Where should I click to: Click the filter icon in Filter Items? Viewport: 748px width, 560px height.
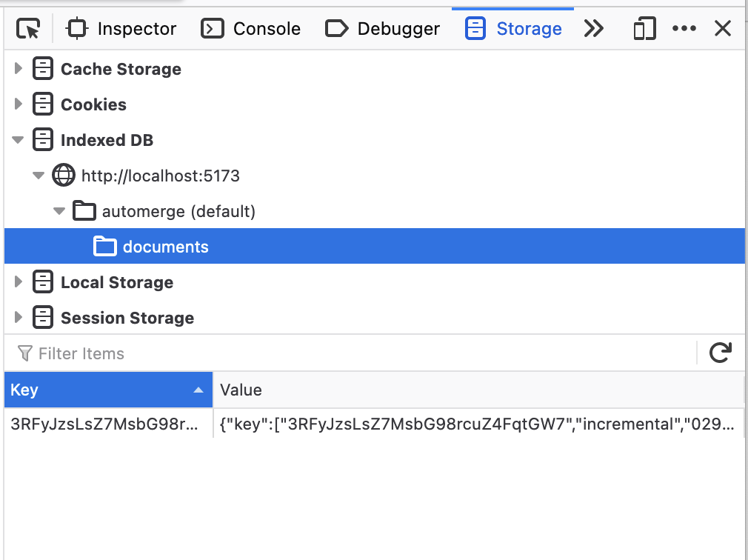pos(26,353)
